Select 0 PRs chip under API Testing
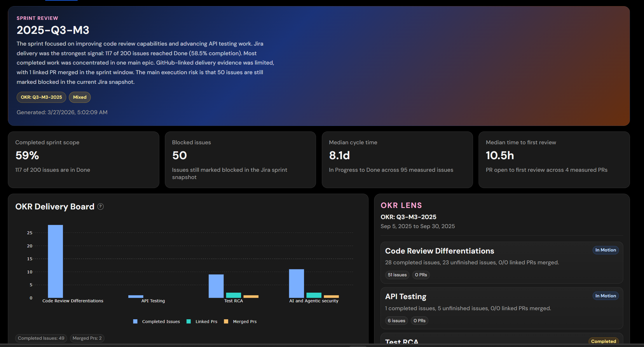The image size is (644, 347). [x=419, y=321]
